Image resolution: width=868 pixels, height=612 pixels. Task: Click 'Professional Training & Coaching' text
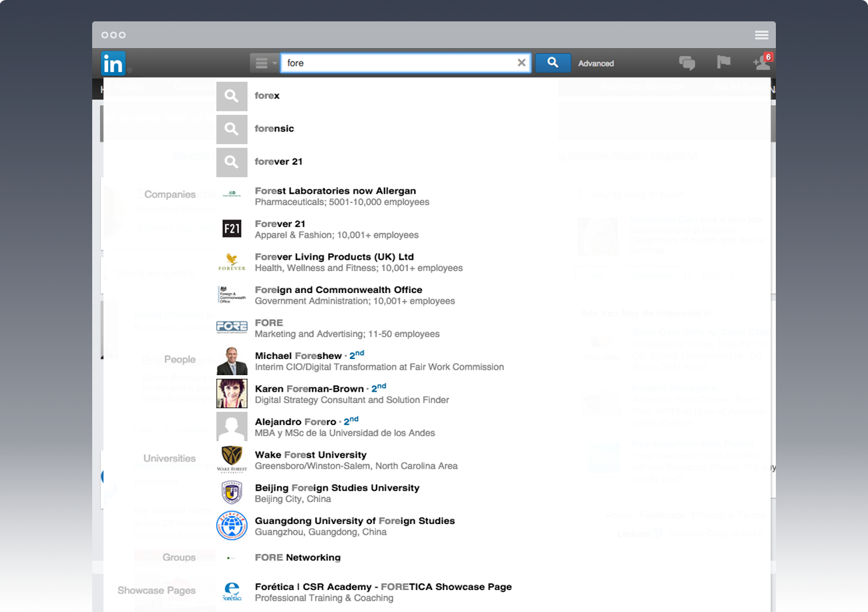coord(324,598)
